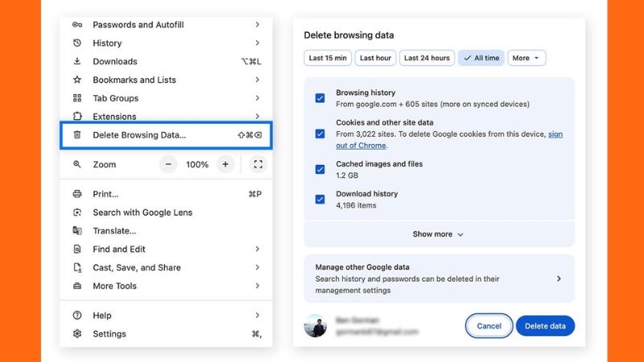Click the Help question mark icon

point(77,315)
